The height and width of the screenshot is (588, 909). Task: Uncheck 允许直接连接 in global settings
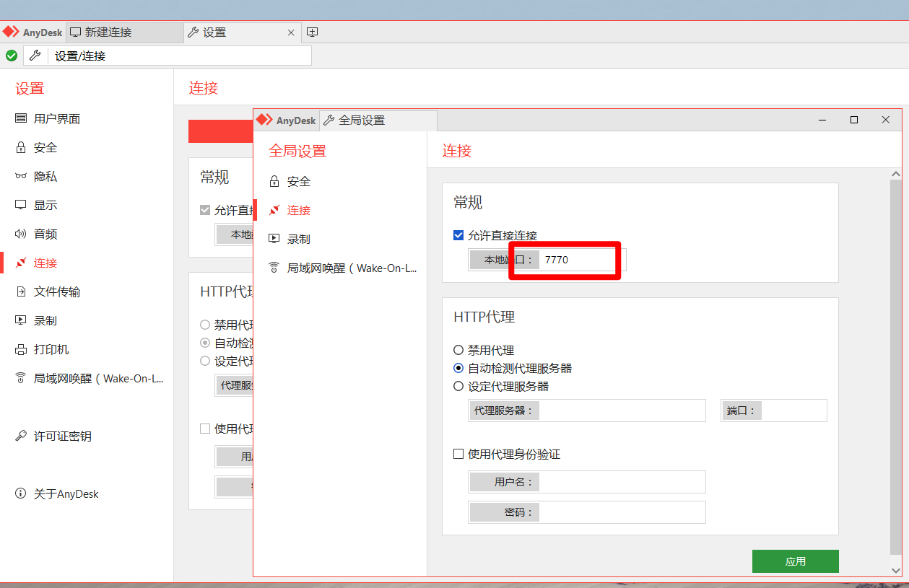coord(458,234)
